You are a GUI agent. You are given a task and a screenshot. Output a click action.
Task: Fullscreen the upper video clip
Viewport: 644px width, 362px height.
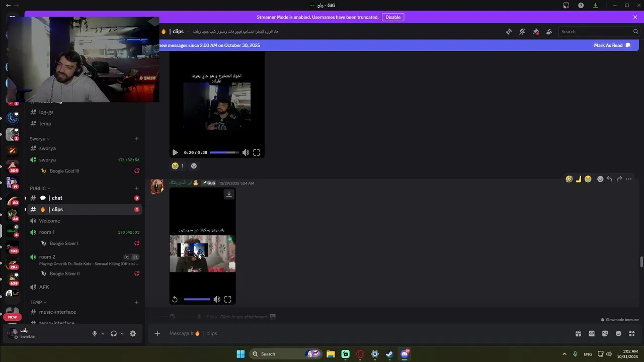257,152
